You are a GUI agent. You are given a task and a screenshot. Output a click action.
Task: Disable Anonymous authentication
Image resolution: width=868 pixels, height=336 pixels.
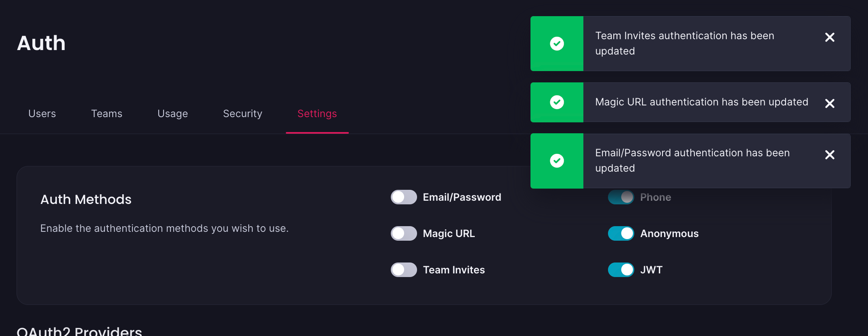click(x=621, y=233)
